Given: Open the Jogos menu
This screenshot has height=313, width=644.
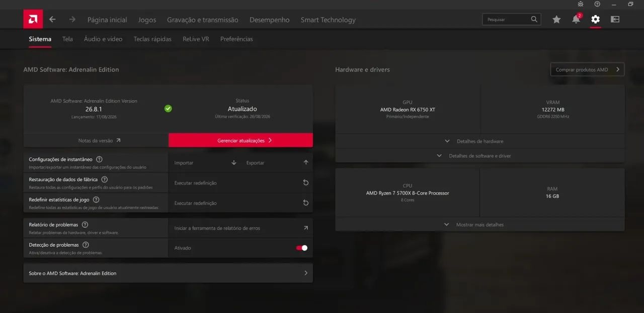Looking at the screenshot, I should coord(147,20).
